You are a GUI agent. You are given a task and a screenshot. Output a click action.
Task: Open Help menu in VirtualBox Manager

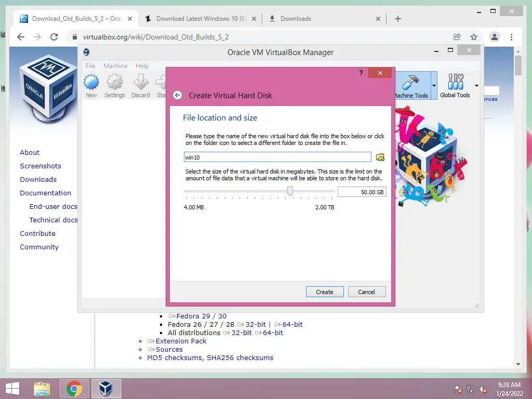[142, 66]
